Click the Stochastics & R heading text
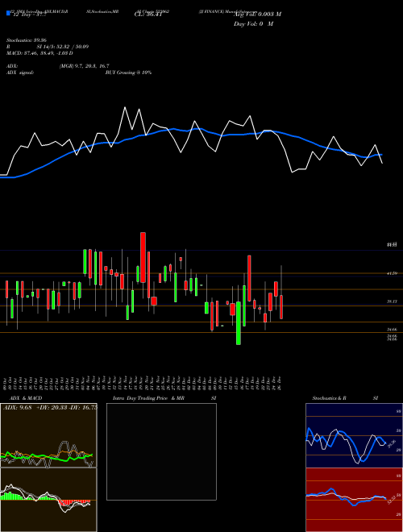This screenshot has width=403, height=532. point(329,398)
